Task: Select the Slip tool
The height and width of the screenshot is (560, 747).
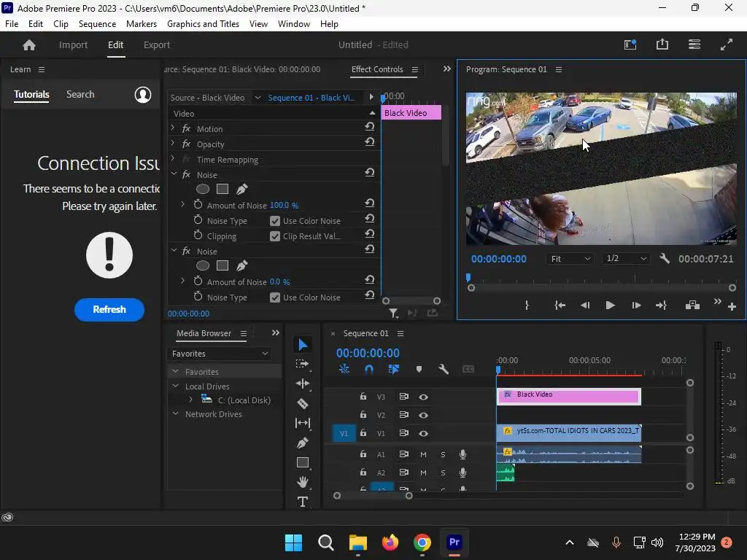Action: click(x=303, y=423)
